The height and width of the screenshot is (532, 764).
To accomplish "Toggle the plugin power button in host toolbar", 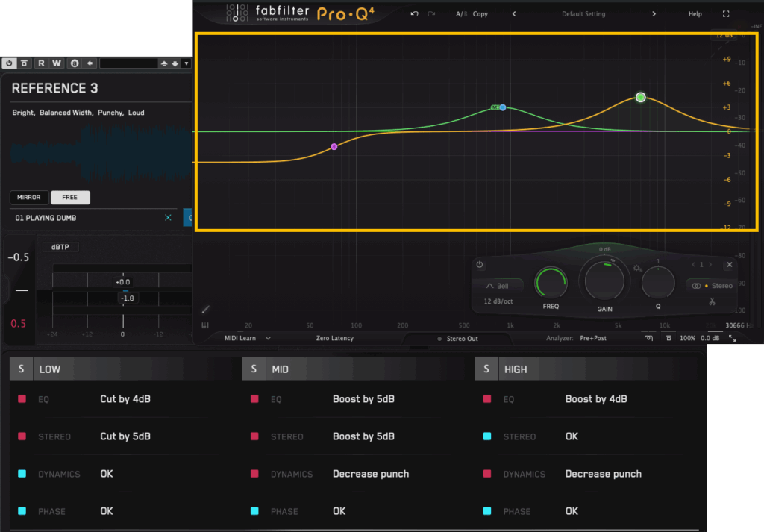I will 9,63.
